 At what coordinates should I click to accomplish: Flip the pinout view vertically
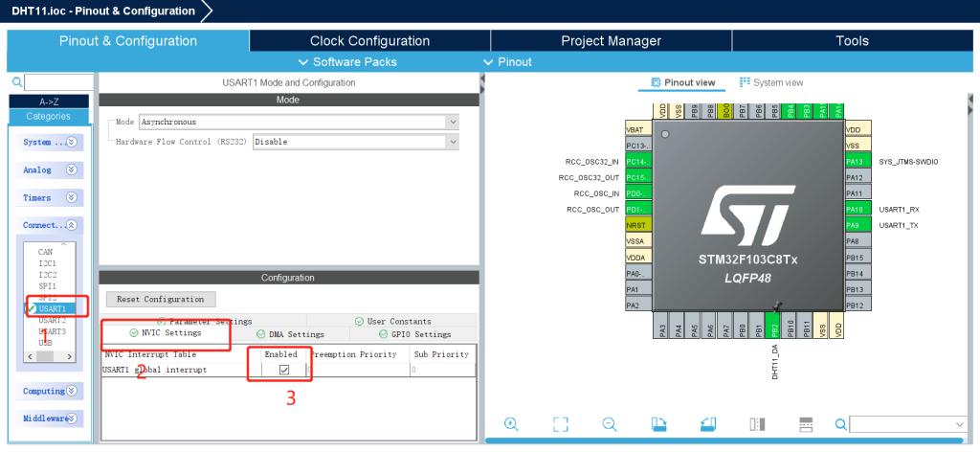point(806,424)
